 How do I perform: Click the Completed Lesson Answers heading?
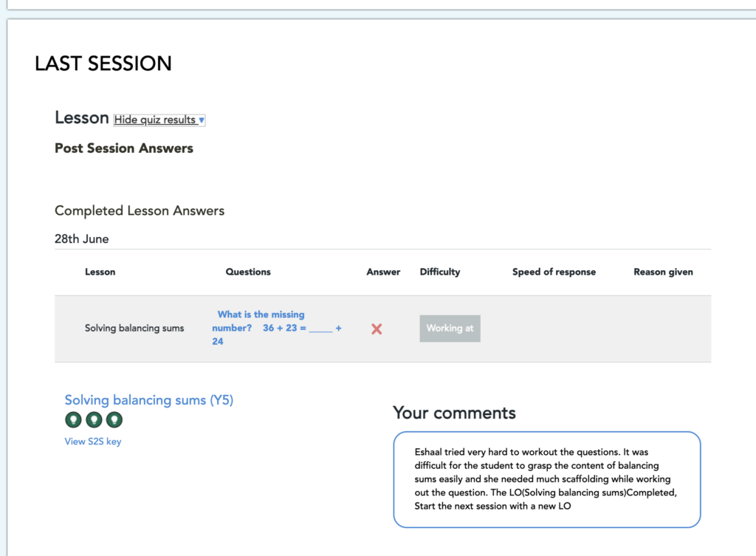point(140,210)
